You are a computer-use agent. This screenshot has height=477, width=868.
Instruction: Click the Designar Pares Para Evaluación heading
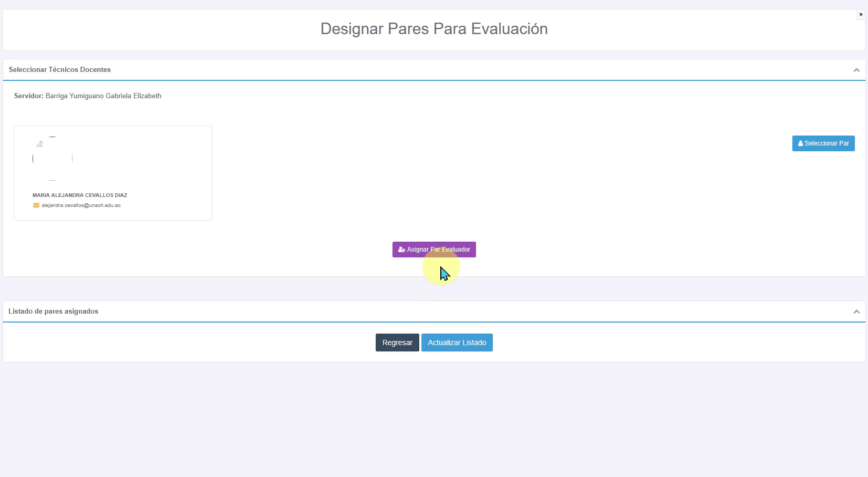(x=434, y=29)
